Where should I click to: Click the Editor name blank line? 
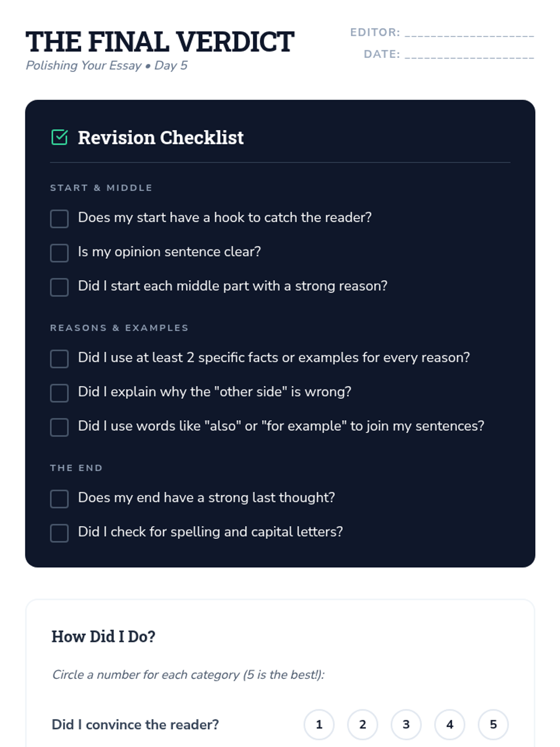pyautogui.click(x=469, y=33)
